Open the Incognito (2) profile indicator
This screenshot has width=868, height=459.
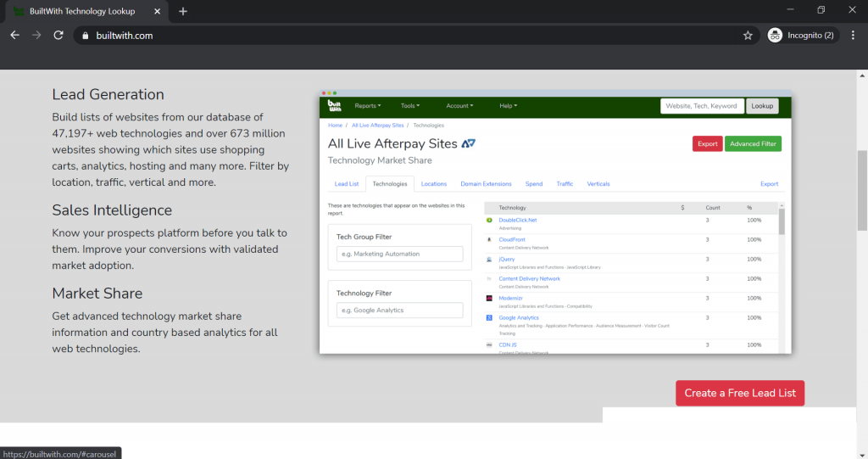[801, 36]
